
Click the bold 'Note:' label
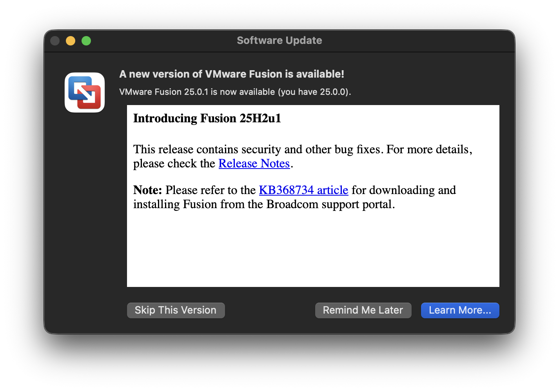pos(147,190)
